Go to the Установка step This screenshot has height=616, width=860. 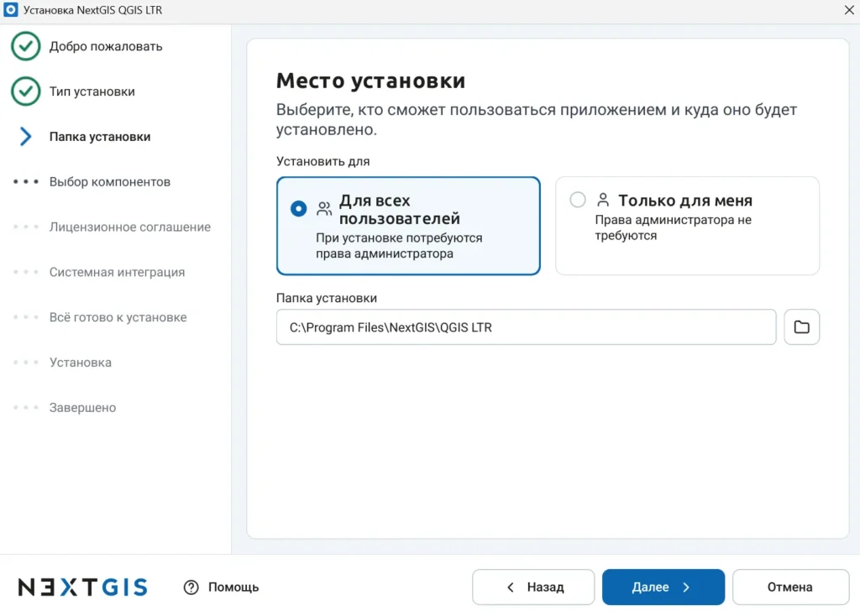(x=81, y=363)
